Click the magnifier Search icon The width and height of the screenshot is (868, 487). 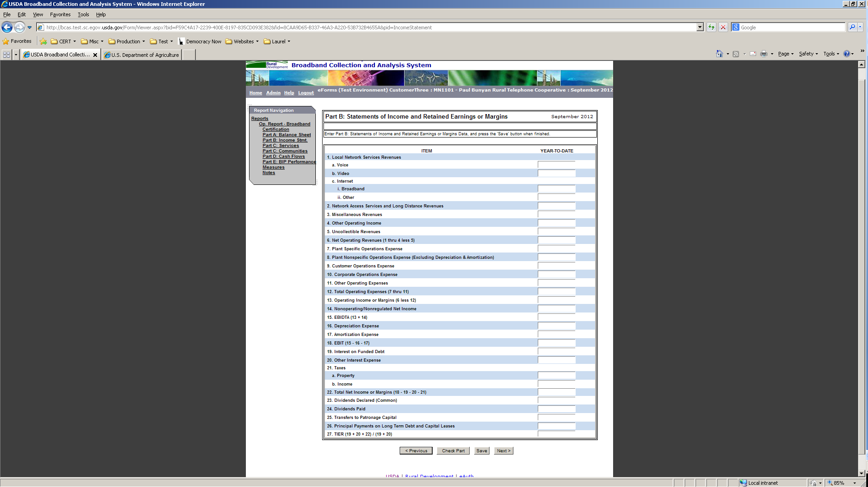pos(852,28)
